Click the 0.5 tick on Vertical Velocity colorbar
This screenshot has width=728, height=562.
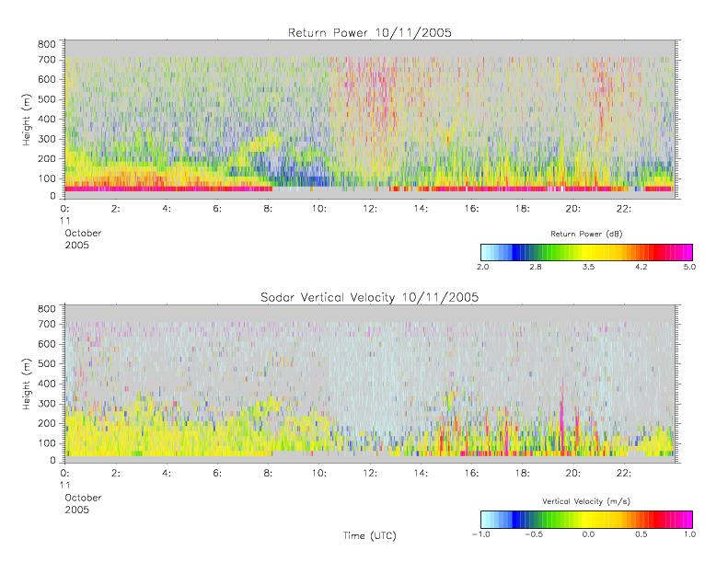[641, 534]
